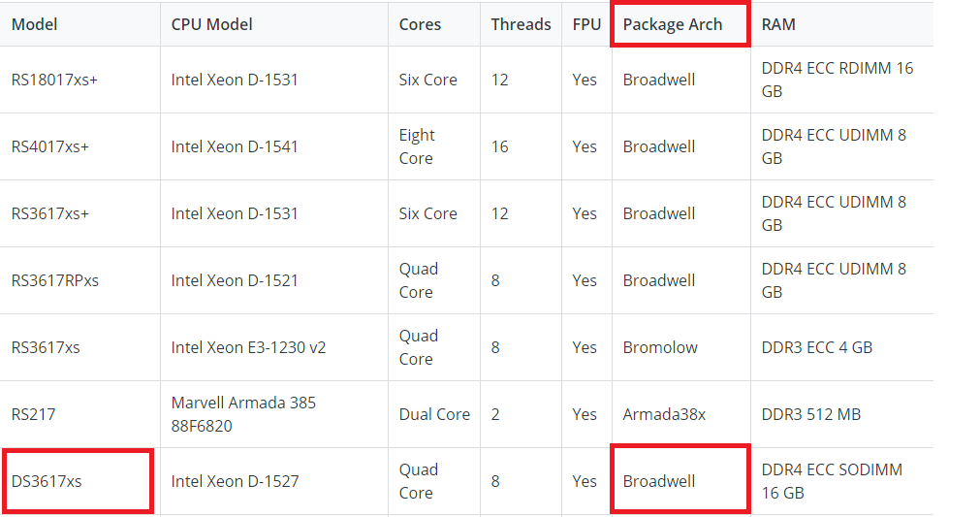Click the FPU column header

pyautogui.click(x=586, y=24)
